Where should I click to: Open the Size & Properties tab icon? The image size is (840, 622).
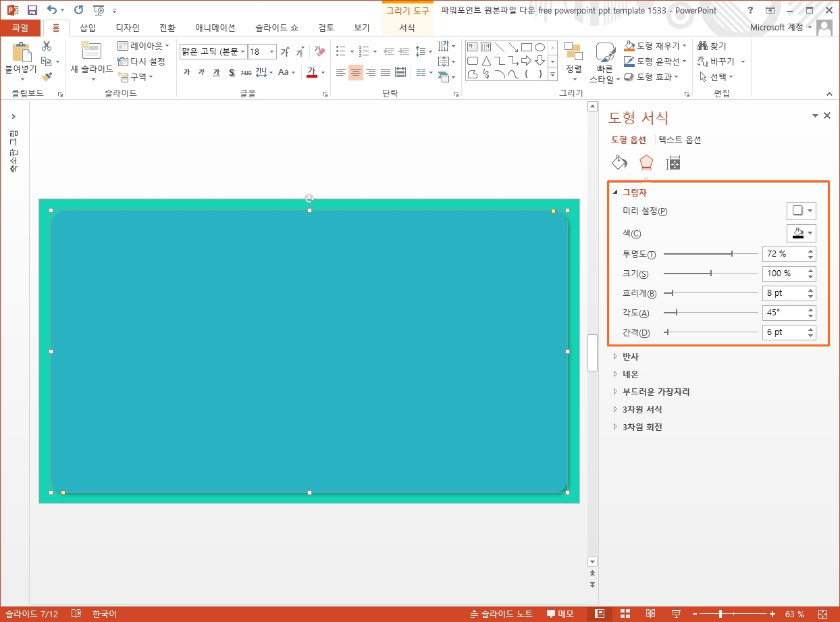[x=673, y=163]
